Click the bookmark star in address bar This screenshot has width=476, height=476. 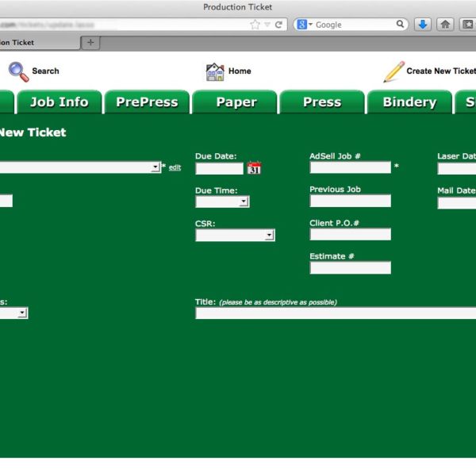pos(255,25)
